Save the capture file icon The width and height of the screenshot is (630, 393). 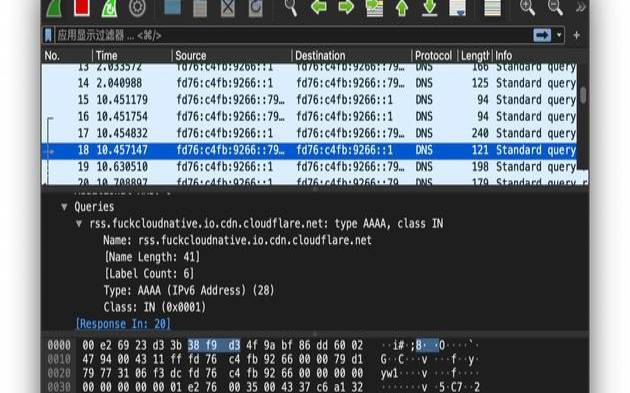coord(200,8)
